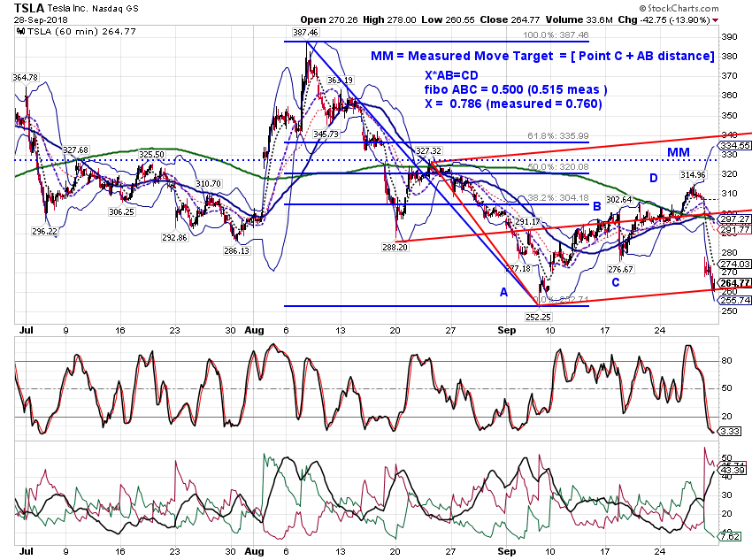Click the 334.55 right-axis value tag
This screenshot has width=752, height=560.
pos(734,145)
